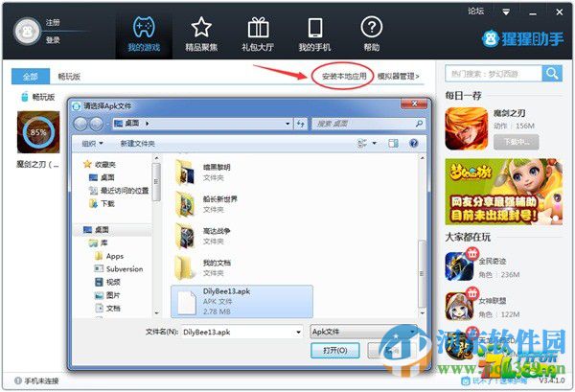Click the refresh icon beside address bar
The image size is (575, 392).
click(x=301, y=124)
